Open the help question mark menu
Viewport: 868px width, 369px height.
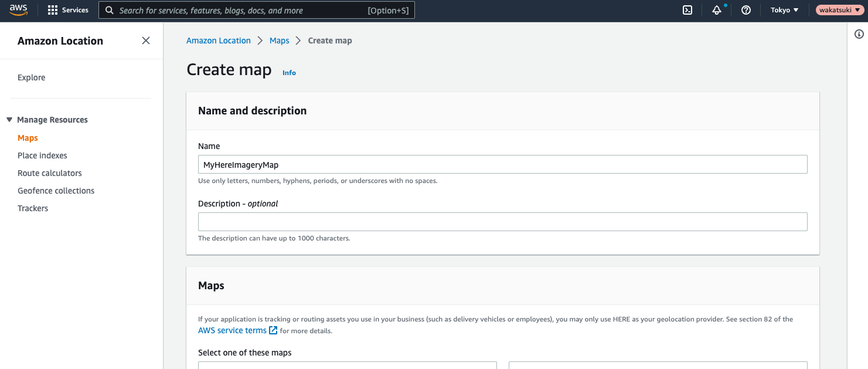746,10
